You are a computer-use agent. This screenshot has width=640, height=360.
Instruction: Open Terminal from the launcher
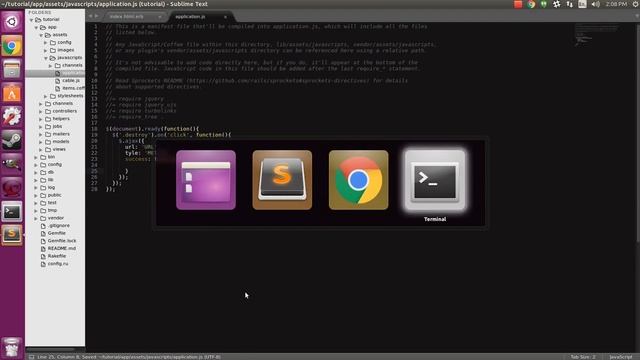[x=12, y=211]
